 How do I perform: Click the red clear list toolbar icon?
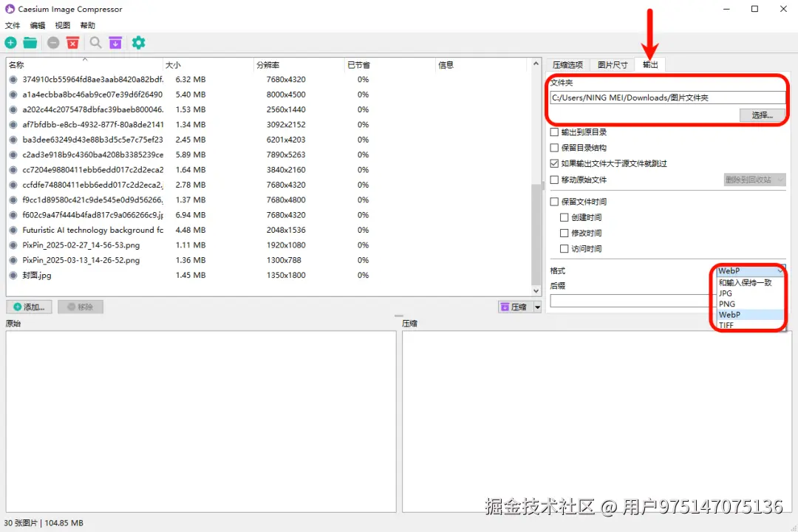[72, 43]
